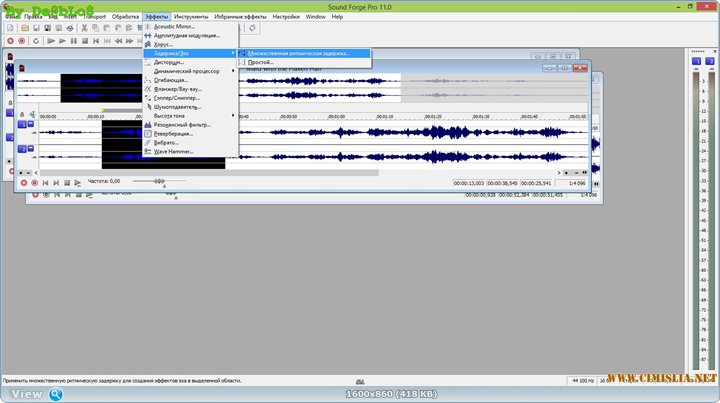720x403 pixels.
Task: Toggle channel 1 button in the waveform window
Action: 21,125
